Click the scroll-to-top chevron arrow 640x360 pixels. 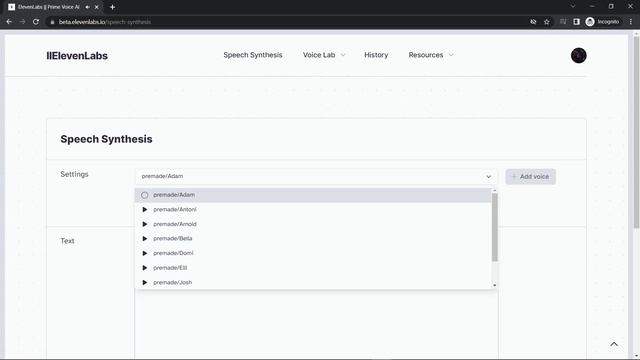tap(614, 344)
